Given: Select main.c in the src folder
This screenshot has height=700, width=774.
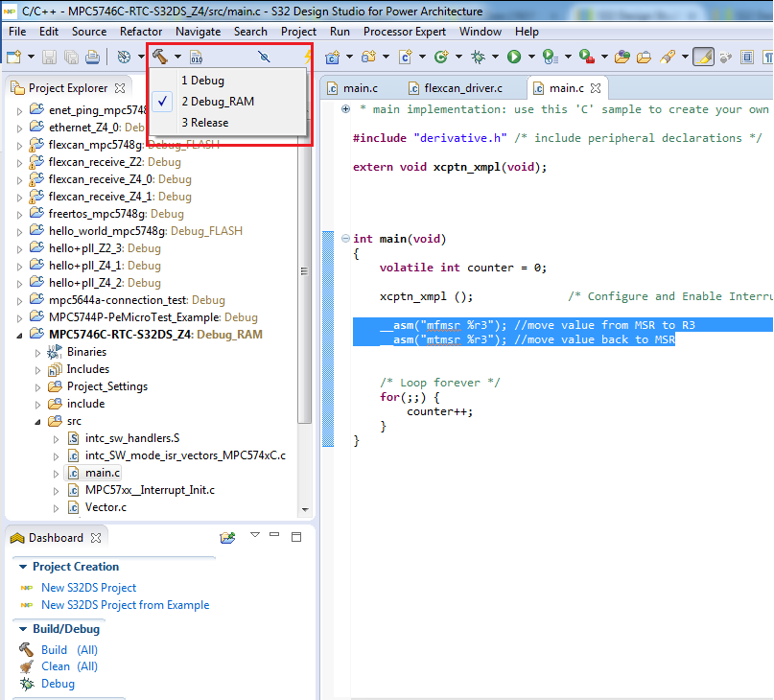Looking at the screenshot, I should 103,473.
